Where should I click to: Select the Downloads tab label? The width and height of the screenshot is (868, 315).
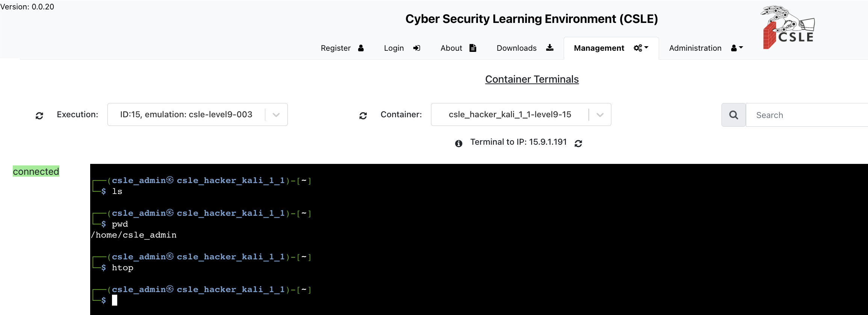coord(516,48)
